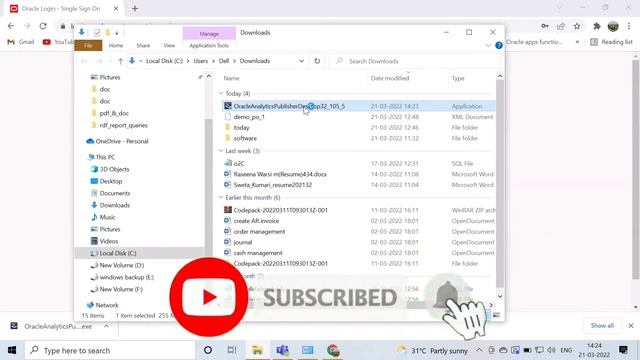Open New Volume (F:) drive
The image size is (640, 360).
point(121,289)
